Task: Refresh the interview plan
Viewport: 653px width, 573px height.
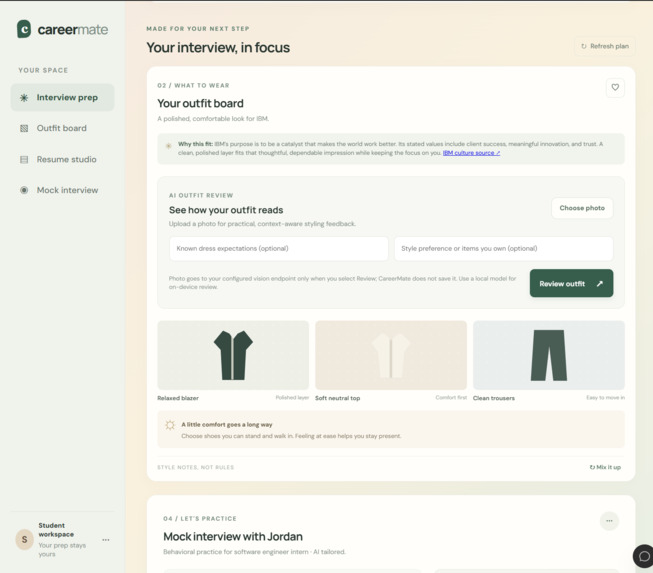Action: click(x=605, y=46)
